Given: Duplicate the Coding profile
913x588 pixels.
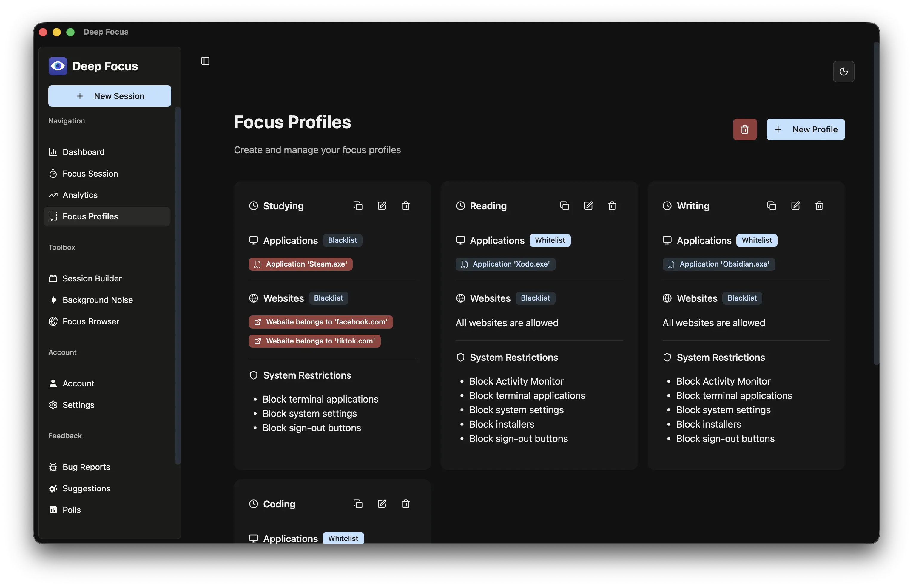Looking at the screenshot, I should [x=357, y=504].
